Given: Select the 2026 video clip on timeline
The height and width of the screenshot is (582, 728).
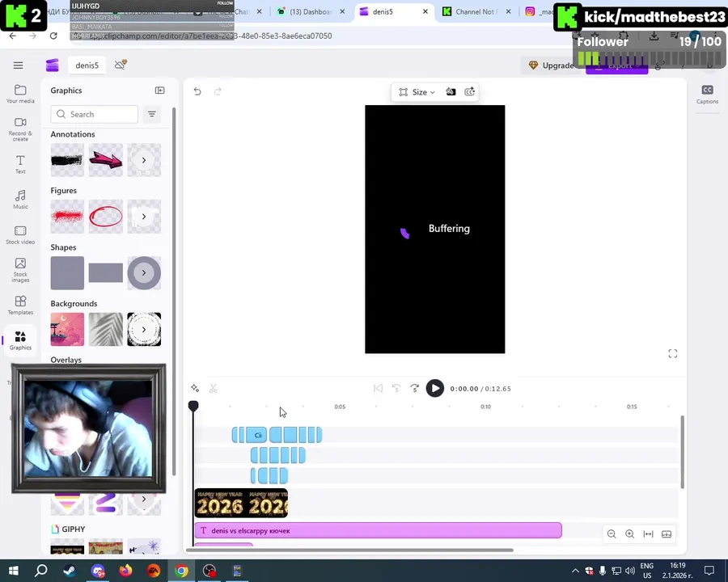Looking at the screenshot, I should click(241, 503).
